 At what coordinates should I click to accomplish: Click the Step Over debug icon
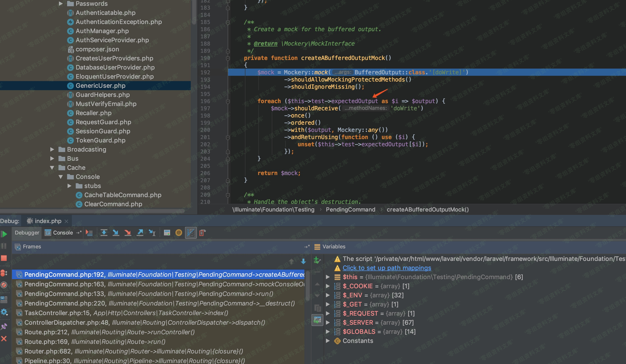(x=104, y=233)
